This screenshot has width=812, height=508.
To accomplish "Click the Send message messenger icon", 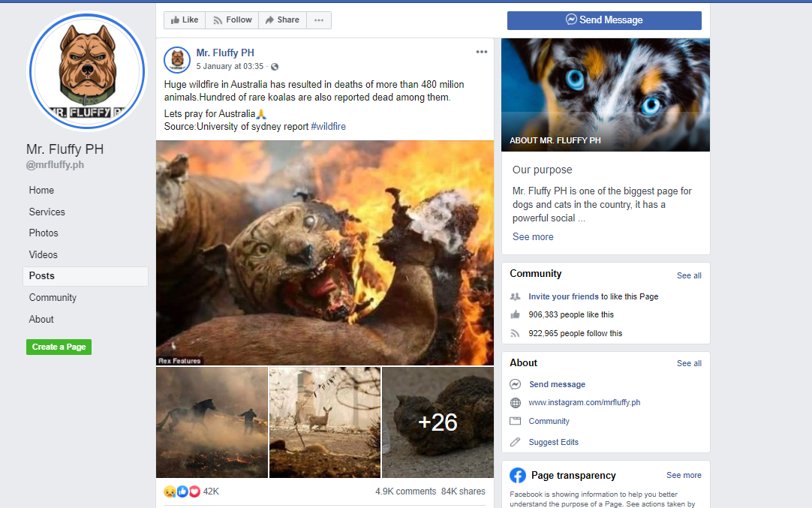I will [x=516, y=384].
